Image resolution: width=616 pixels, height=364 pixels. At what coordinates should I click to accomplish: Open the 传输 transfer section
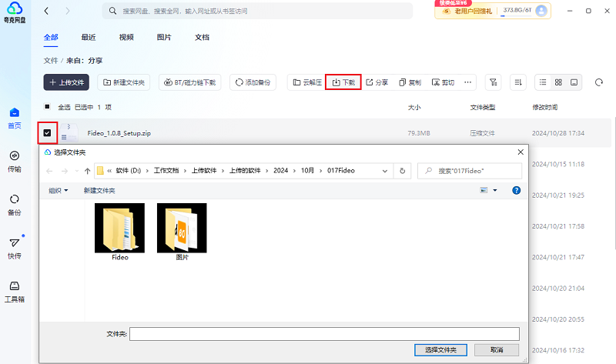pos(15,162)
